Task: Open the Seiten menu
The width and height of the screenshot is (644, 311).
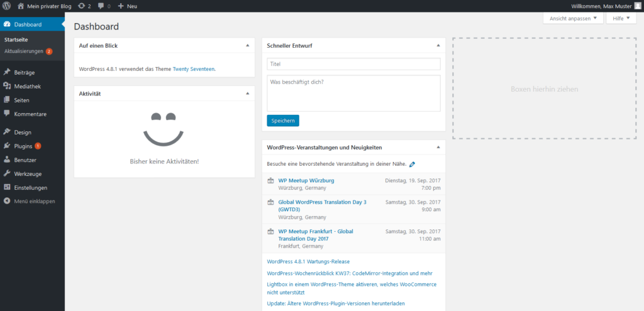Action: [x=32, y=100]
